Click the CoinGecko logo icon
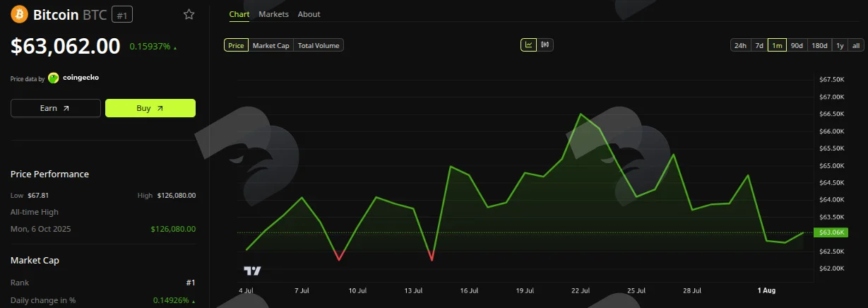 coord(53,78)
